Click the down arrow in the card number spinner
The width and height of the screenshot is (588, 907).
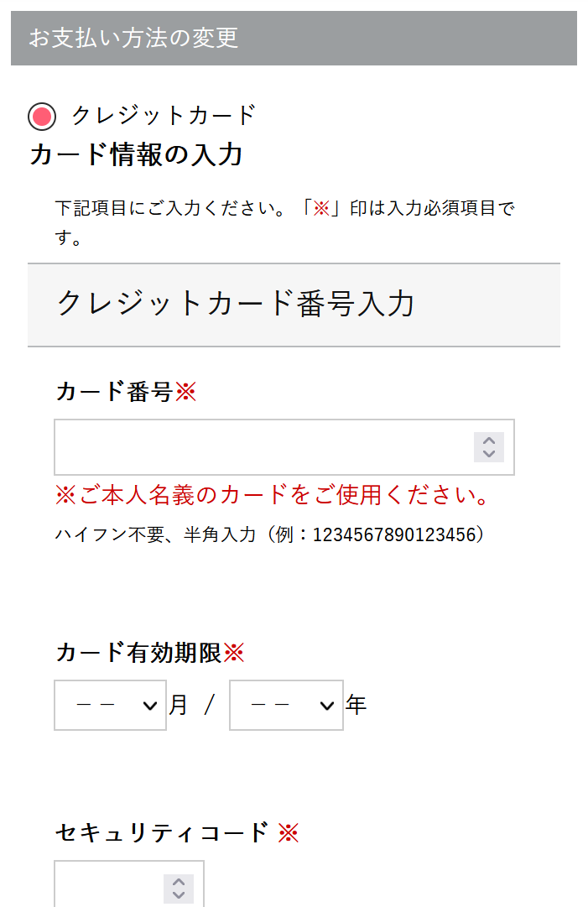(x=489, y=454)
